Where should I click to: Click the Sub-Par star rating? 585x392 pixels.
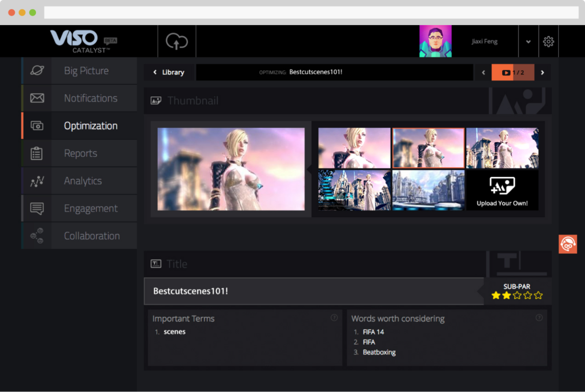(516, 295)
